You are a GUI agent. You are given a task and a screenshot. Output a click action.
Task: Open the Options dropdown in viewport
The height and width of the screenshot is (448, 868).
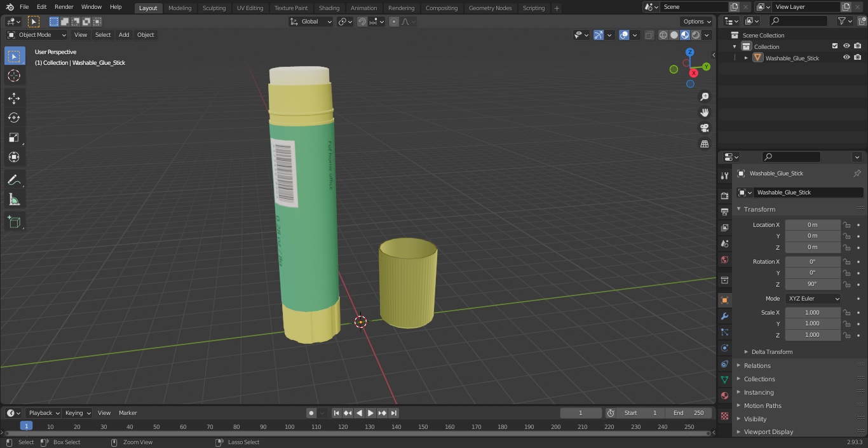tap(697, 22)
